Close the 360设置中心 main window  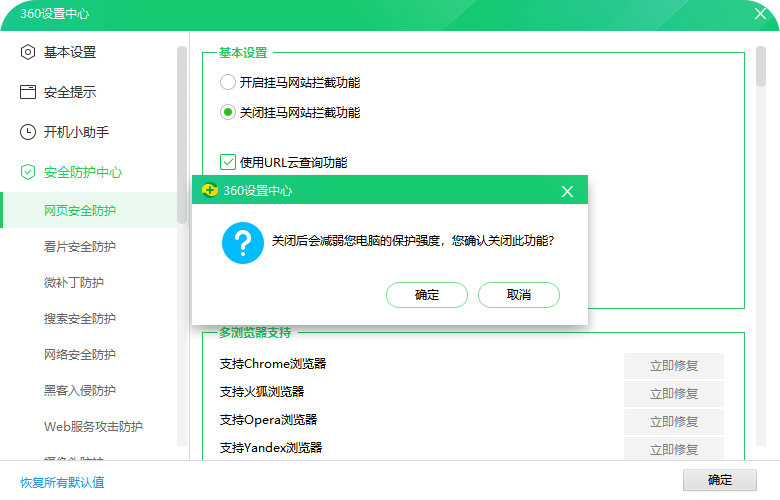click(x=760, y=13)
